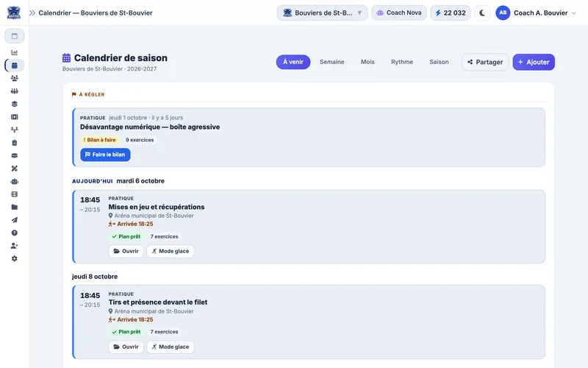Image resolution: width=588 pixels, height=368 pixels.
Task: Open the hierarchy diagram icon in sidebar
Action: pos(14,130)
